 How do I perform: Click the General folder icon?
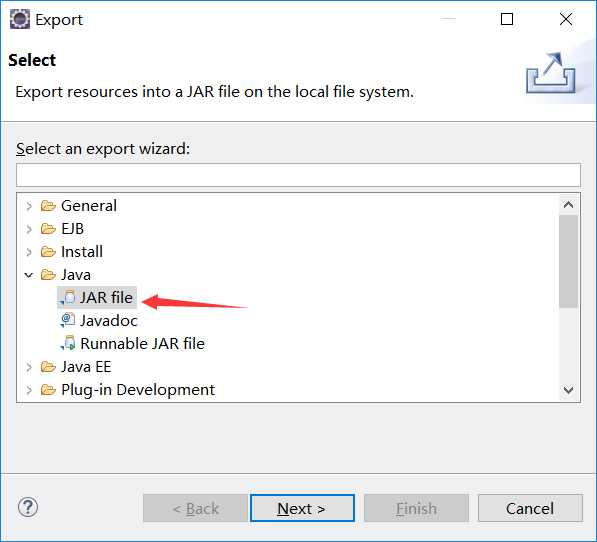click(x=48, y=206)
